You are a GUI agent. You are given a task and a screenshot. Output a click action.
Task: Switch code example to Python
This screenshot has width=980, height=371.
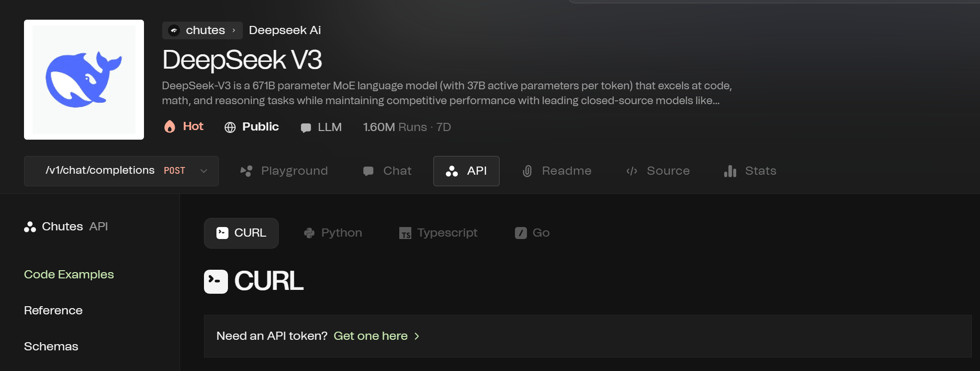[x=333, y=233]
